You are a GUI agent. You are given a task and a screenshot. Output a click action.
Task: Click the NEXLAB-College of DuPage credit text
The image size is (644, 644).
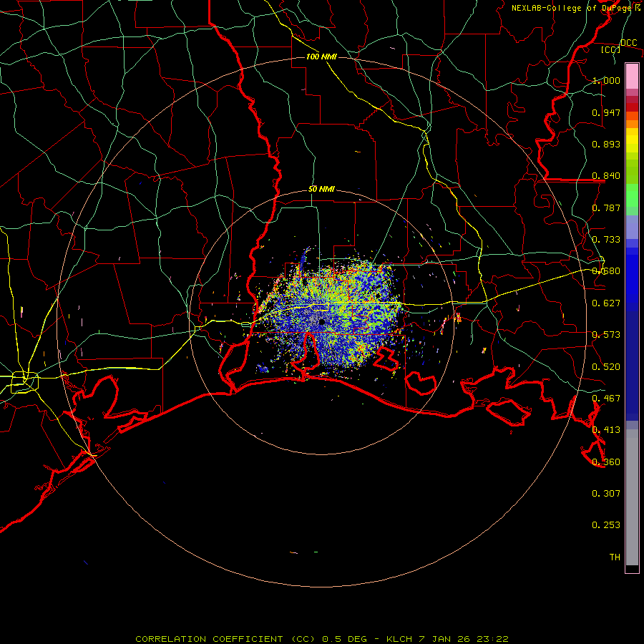tap(572, 8)
